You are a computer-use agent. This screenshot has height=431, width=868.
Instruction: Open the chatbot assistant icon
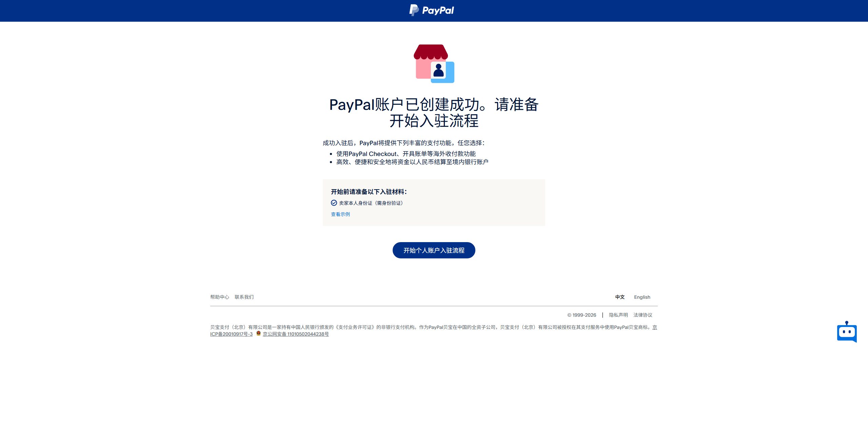point(847,332)
